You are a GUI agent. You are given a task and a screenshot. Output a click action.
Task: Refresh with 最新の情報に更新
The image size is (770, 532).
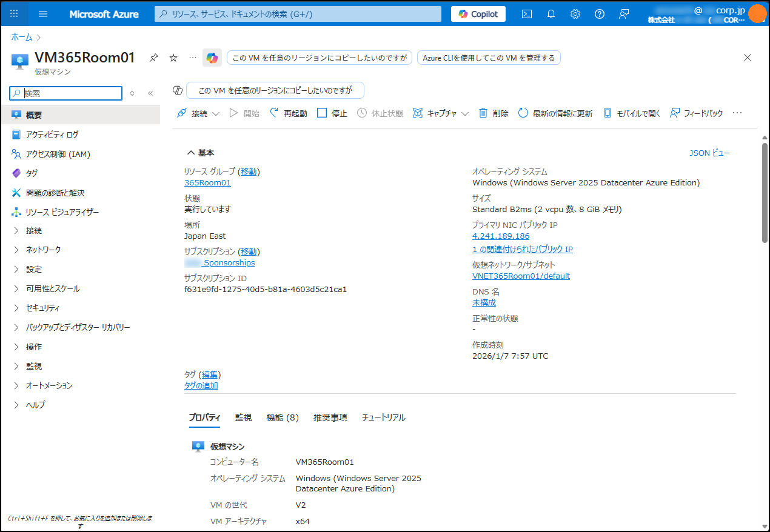pos(555,113)
